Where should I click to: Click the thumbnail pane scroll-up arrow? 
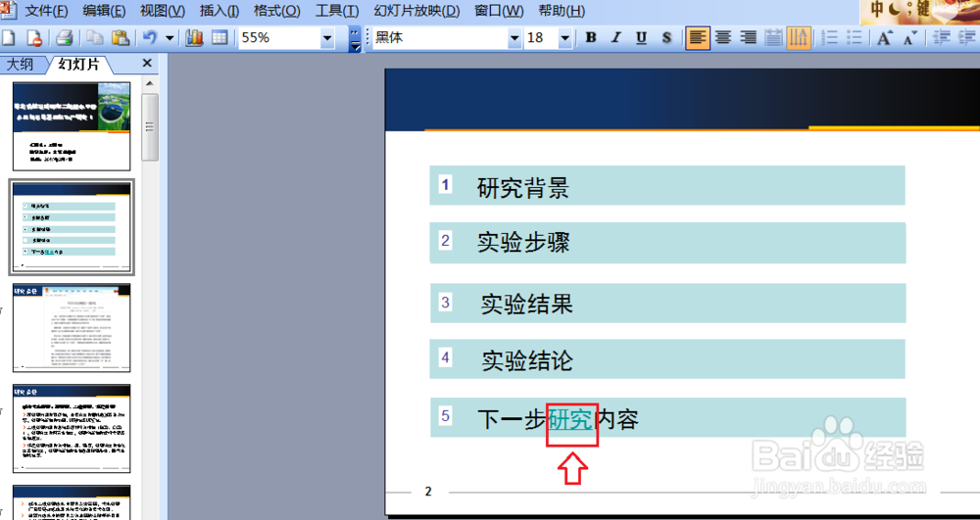coord(149,83)
